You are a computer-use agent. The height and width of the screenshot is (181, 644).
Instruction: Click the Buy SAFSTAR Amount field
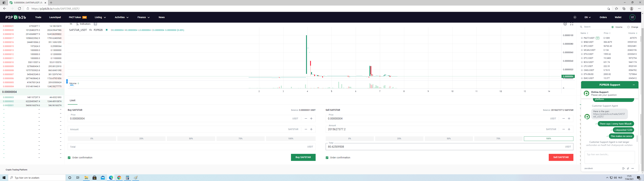tap(192, 129)
